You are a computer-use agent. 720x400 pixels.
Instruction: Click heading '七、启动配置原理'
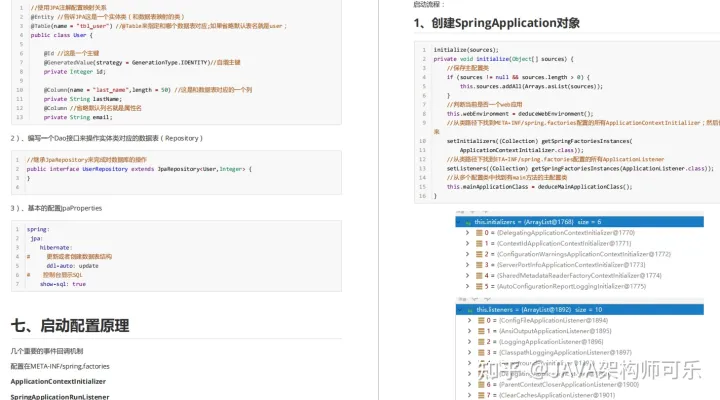(70, 326)
